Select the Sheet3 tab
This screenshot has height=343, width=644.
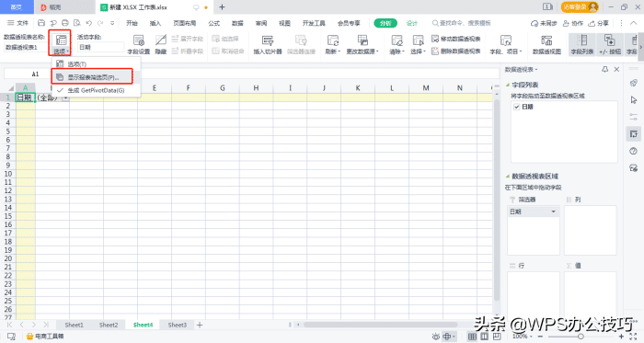coord(177,325)
